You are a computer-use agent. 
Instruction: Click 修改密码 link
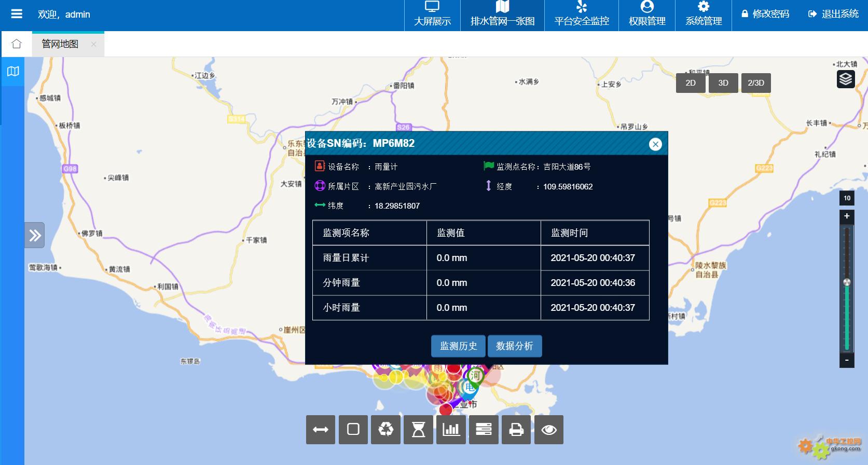(x=765, y=14)
